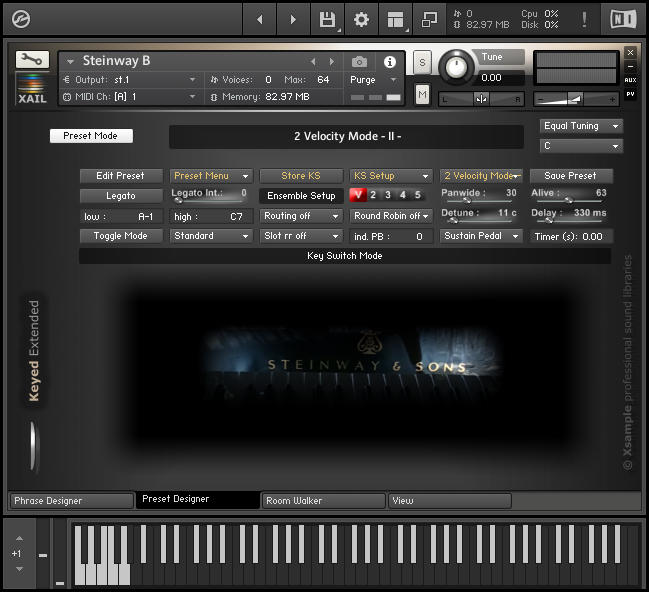Open the gear options icon
The width and height of the screenshot is (649, 592).
pyautogui.click(x=361, y=19)
